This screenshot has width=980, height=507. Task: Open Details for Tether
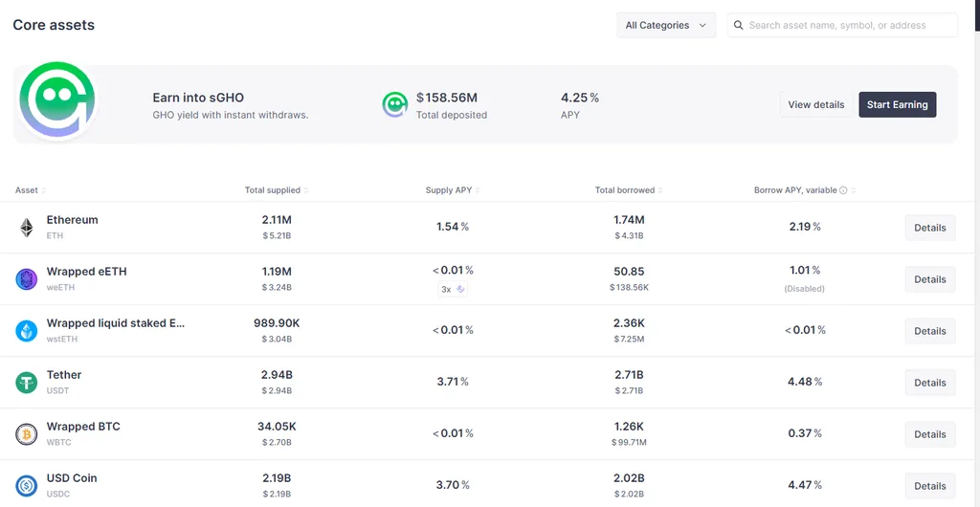(x=930, y=382)
